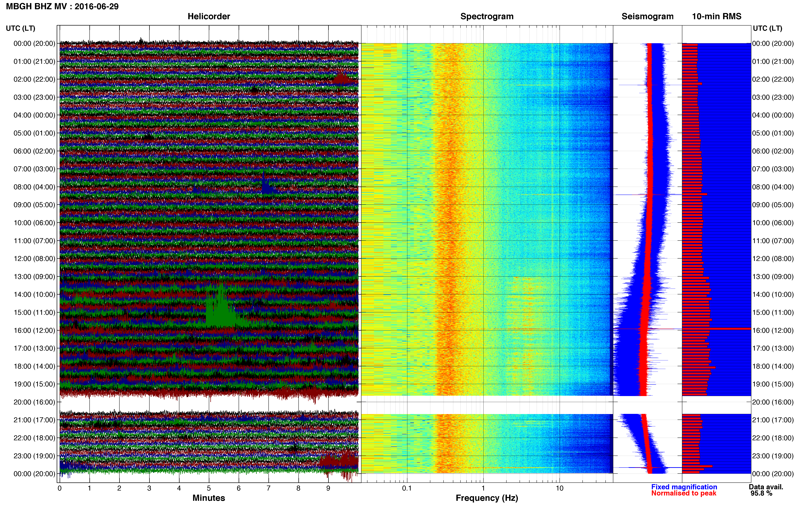Viewport: 812px width, 508px height.
Task: Click the right 16:00 (12:00) time label
Action: click(x=773, y=330)
